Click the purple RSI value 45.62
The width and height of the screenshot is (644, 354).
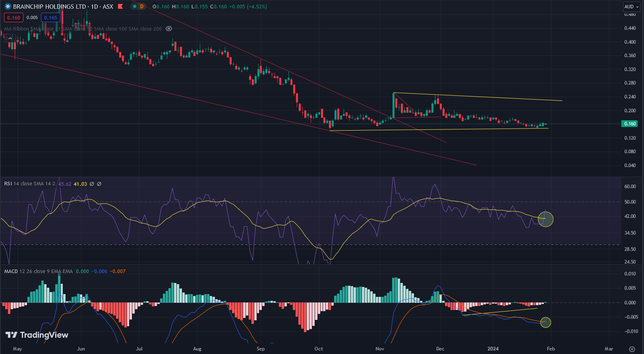pos(65,184)
